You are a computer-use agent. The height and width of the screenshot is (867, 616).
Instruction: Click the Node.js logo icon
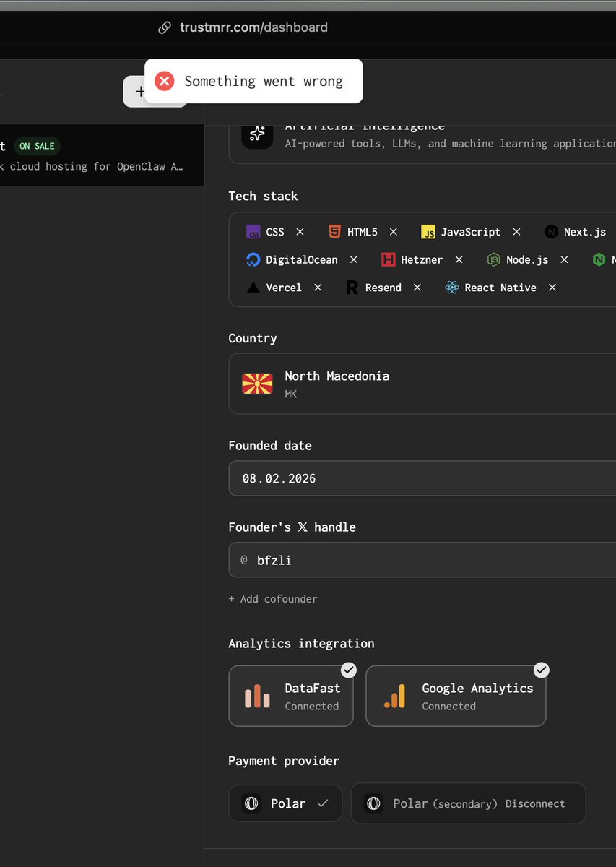pyautogui.click(x=493, y=259)
